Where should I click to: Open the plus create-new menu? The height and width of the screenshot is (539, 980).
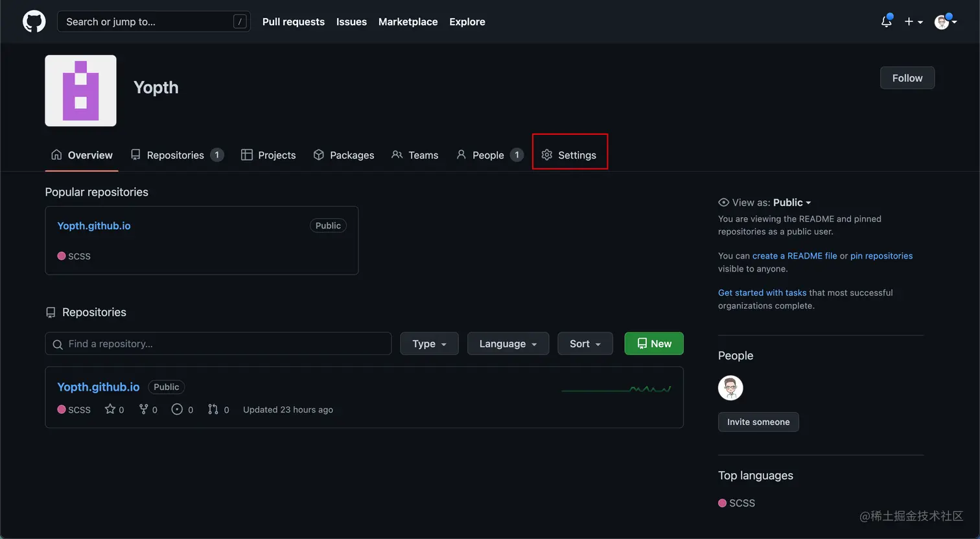(x=913, y=21)
